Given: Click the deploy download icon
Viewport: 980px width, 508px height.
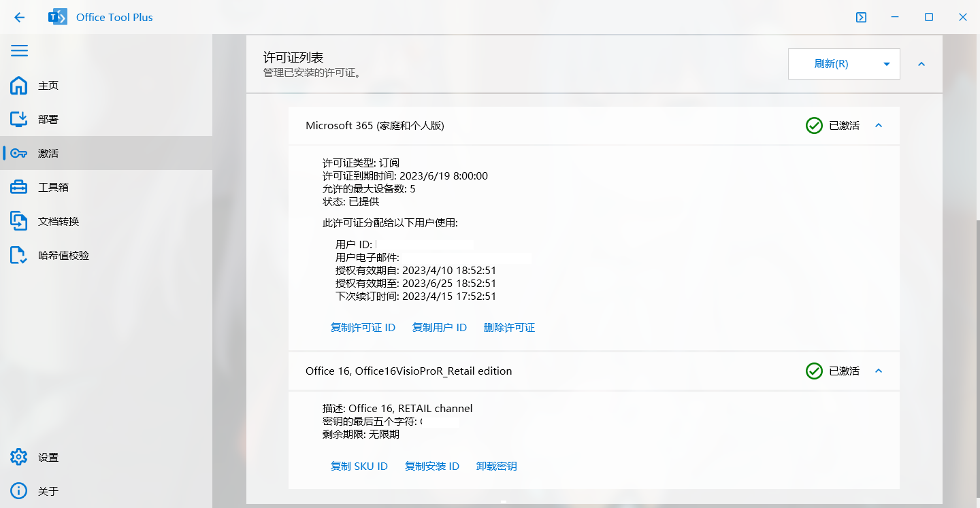Looking at the screenshot, I should [x=19, y=120].
